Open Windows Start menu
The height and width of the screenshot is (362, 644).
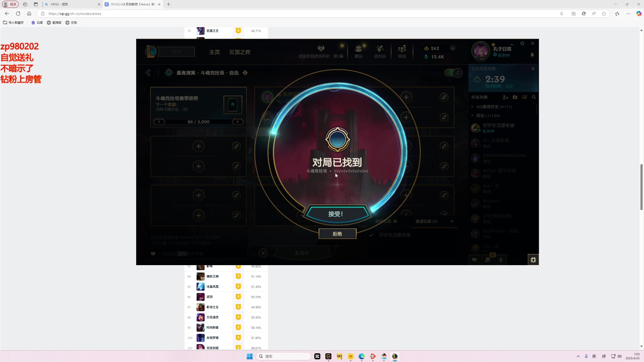tap(250, 356)
